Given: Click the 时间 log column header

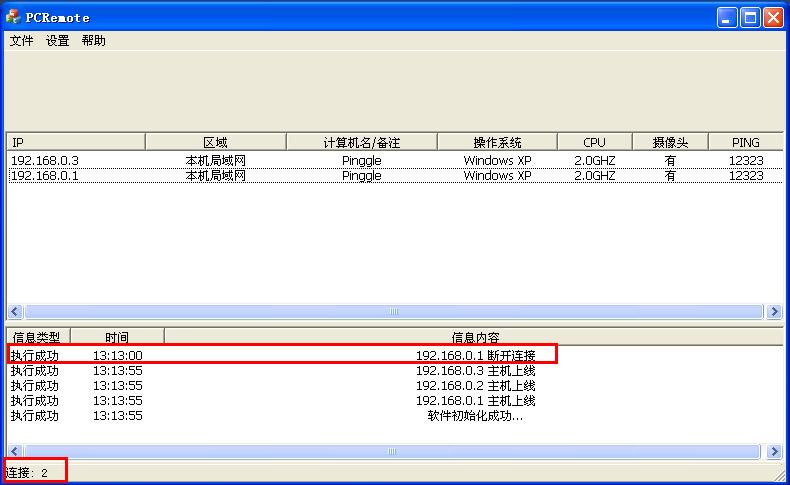Looking at the screenshot, I should click(117, 336).
